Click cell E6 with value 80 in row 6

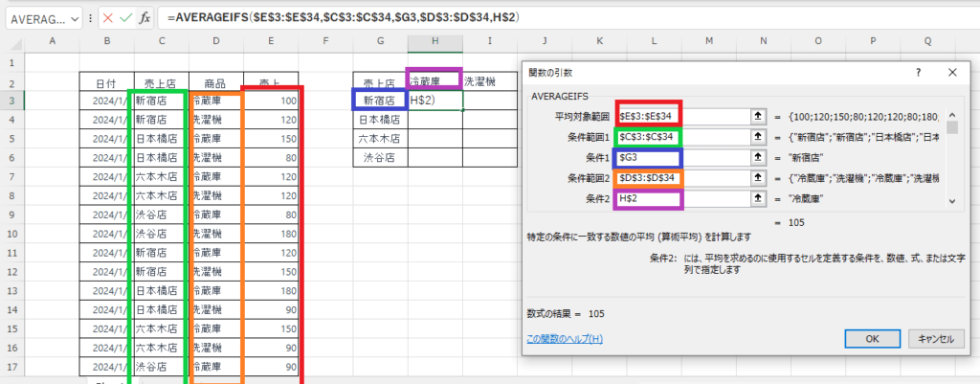click(271, 158)
